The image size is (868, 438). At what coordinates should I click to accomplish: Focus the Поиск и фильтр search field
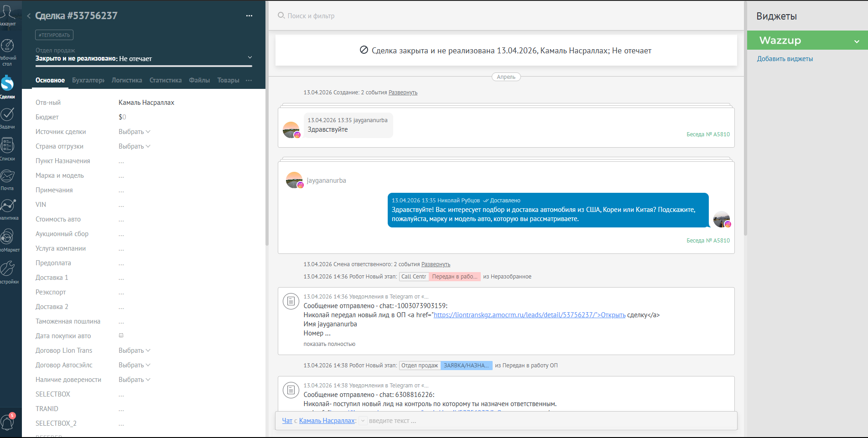(x=311, y=16)
